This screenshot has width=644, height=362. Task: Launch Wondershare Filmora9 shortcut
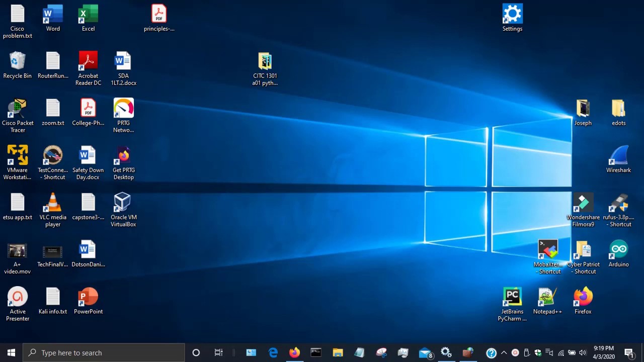(x=583, y=211)
